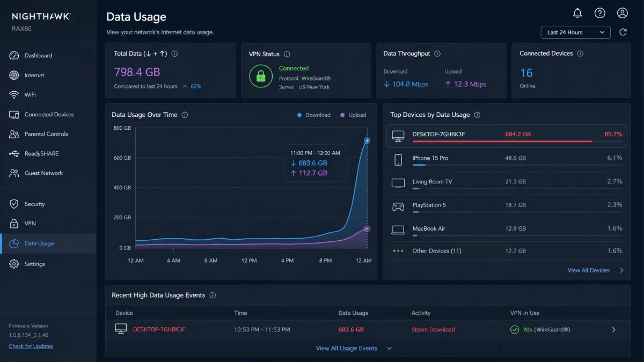Click View All Devices link
This screenshot has height=362, width=644.
pyautogui.click(x=596, y=270)
